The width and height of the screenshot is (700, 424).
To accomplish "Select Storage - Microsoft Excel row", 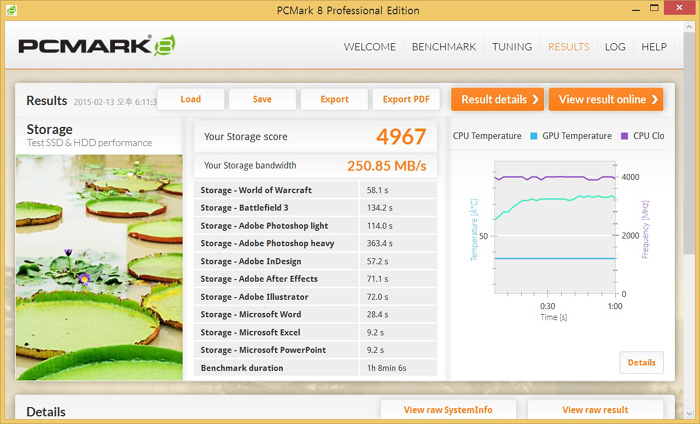I will click(x=316, y=333).
